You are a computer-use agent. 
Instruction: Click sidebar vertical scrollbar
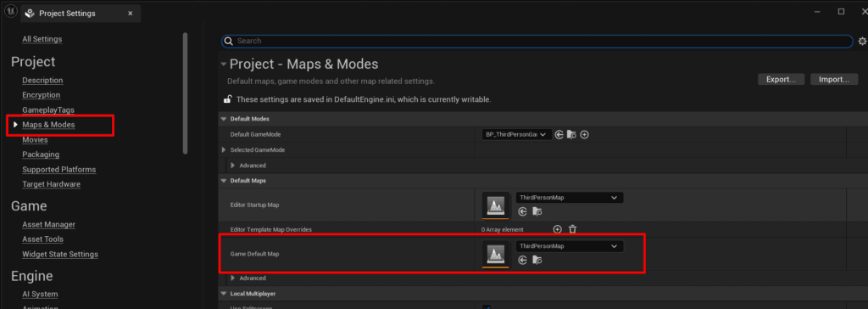185,93
